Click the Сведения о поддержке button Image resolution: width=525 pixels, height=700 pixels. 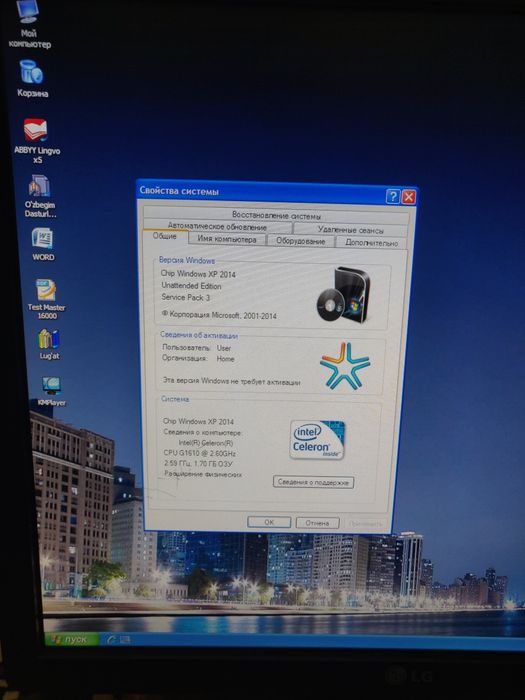pos(313,482)
